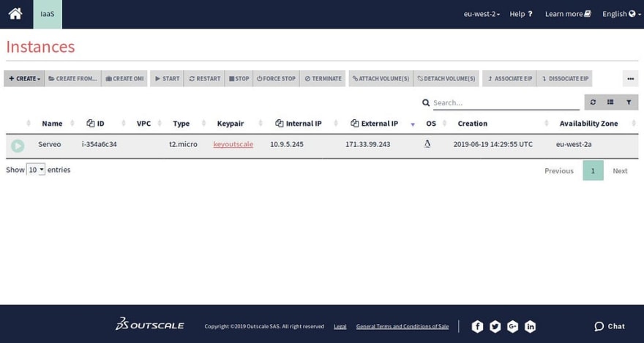Screen dimensions: 644x343
Task: Open the column list view icon
Action: coord(610,102)
